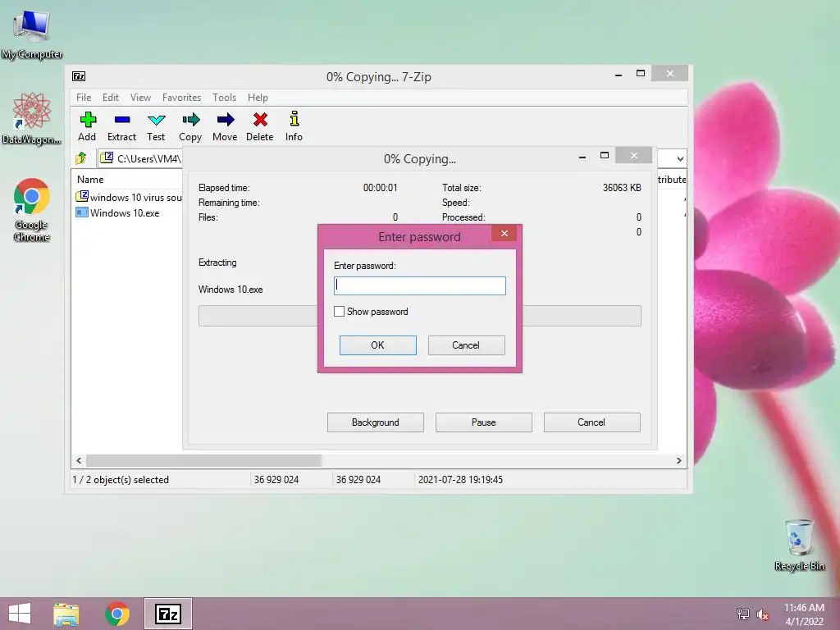Image resolution: width=840 pixels, height=630 pixels.
Task: Open the Favorites menu
Action: pos(181,98)
